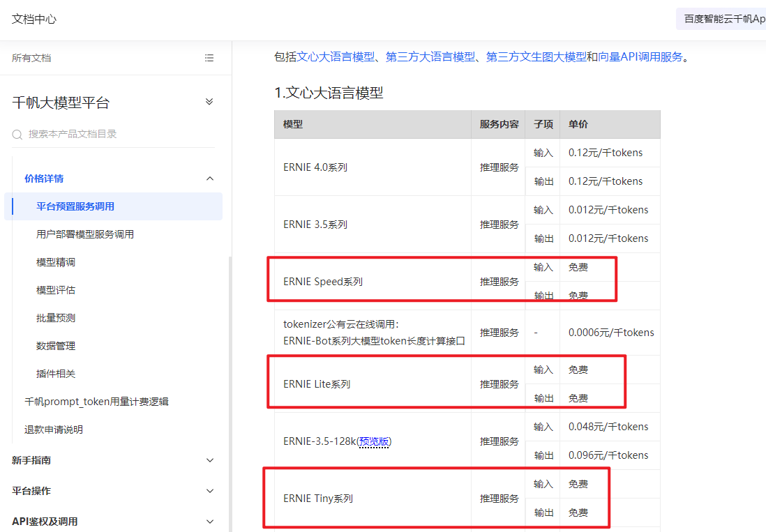Click the 服务内容 table column header
This screenshot has height=532, width=766.
[x=498, y=124]
